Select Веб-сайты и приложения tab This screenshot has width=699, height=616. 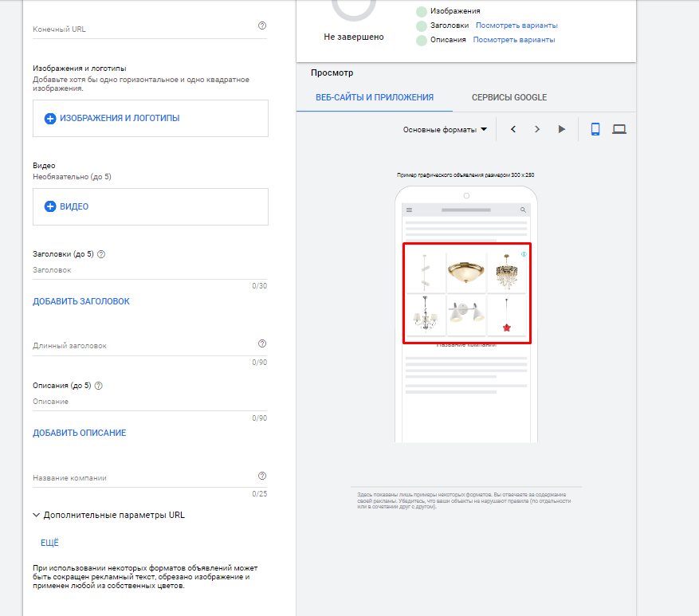pyautogui.click(x=374, y=97)
